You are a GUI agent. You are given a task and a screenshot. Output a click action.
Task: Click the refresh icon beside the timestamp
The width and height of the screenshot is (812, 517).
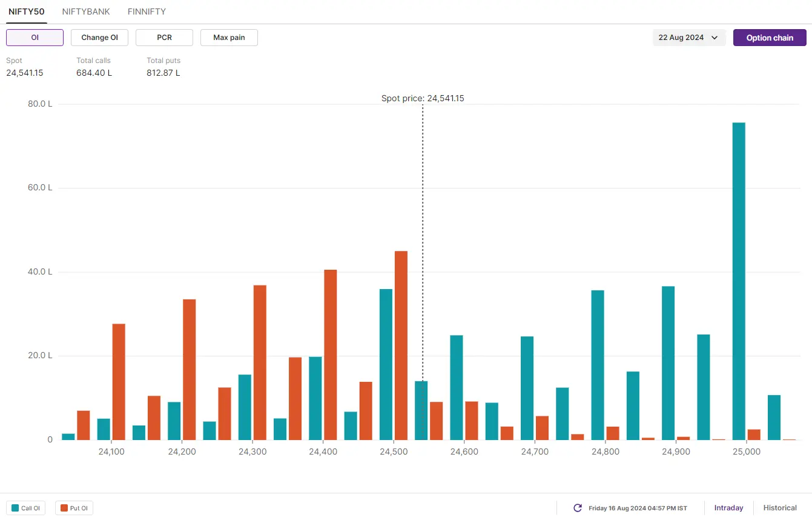tap(578, 508)
